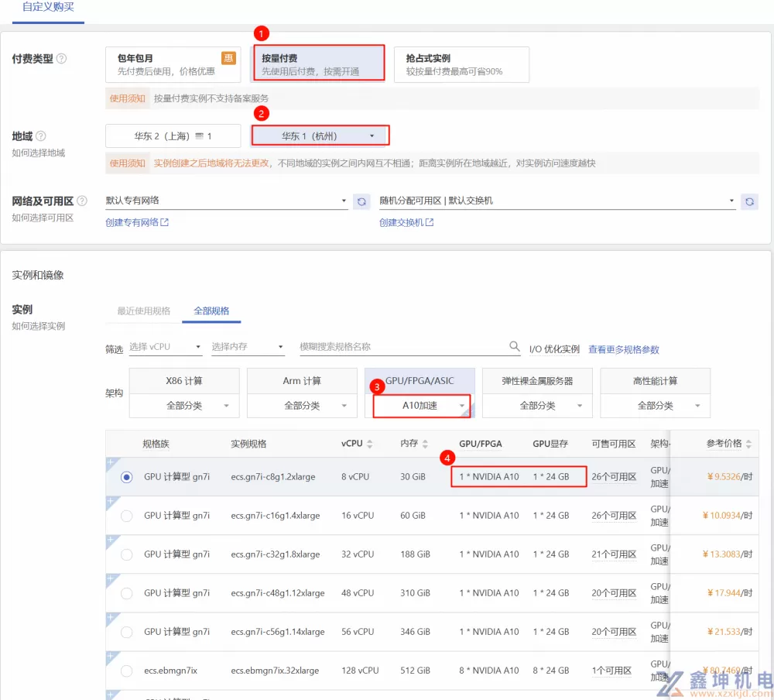This screenshot has height=700, width=774.
Task: Refresh the 默认专有网络 list
Action: 361,201
